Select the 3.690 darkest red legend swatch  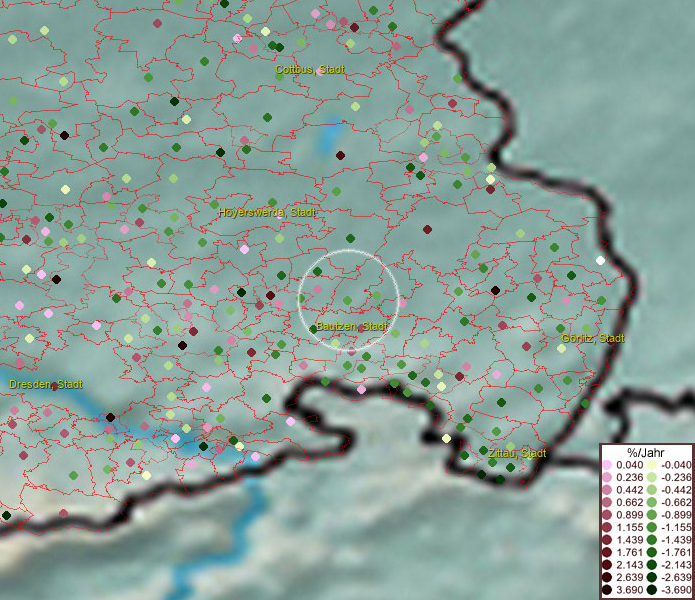608,590
